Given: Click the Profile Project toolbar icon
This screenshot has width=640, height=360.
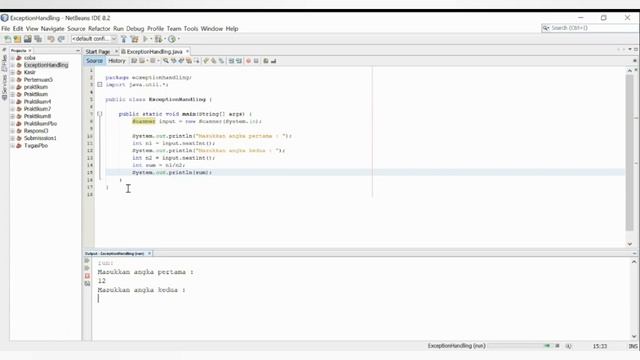Looking at the screenshot, I should tap(172, 39).
